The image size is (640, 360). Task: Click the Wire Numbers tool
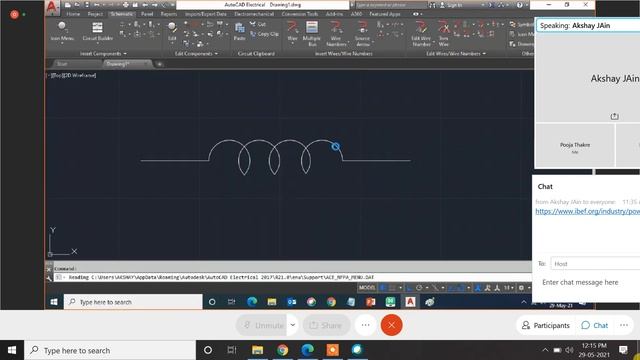point(336,33)
